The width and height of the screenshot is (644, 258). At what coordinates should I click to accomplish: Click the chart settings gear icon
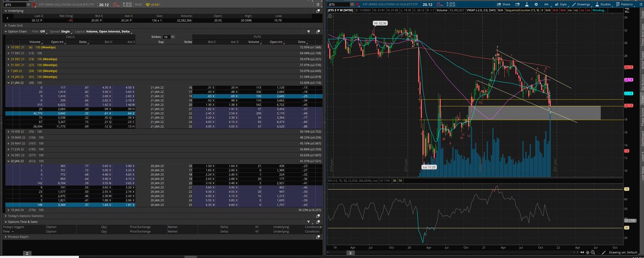536,4
